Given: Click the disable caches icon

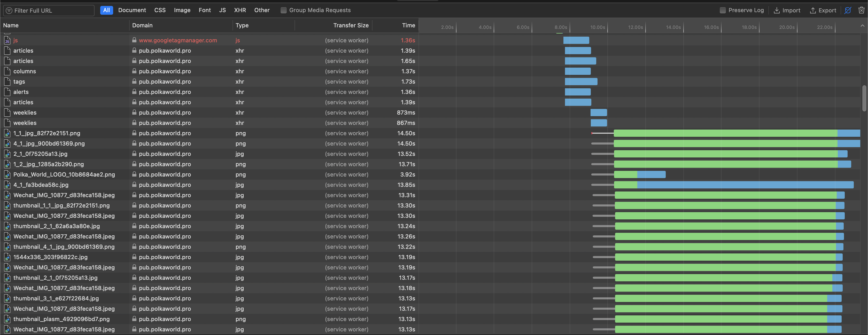Looking at the screenshot, I should (848, 10).
